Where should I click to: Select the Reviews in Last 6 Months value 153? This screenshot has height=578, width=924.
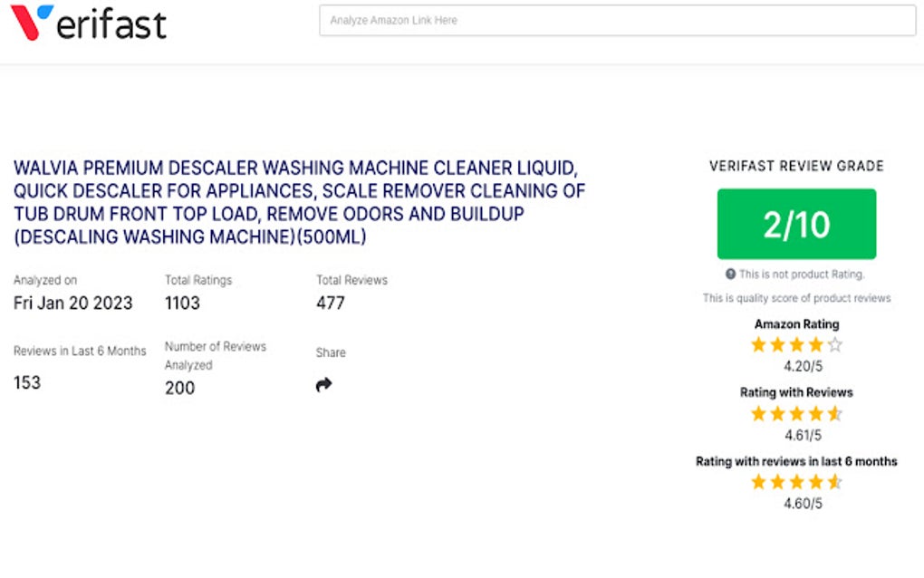(26, 382)
